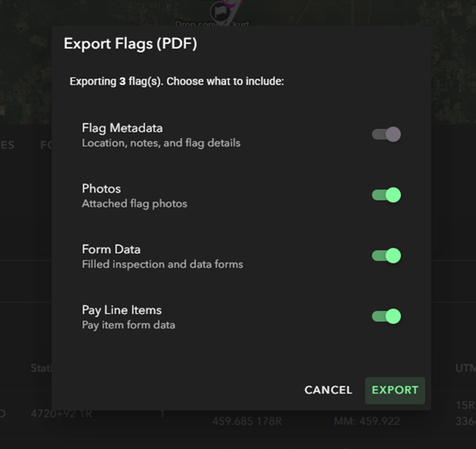Click the Form Data option label
The width and height of the screenshot is (476, 449).
point(111,249)
